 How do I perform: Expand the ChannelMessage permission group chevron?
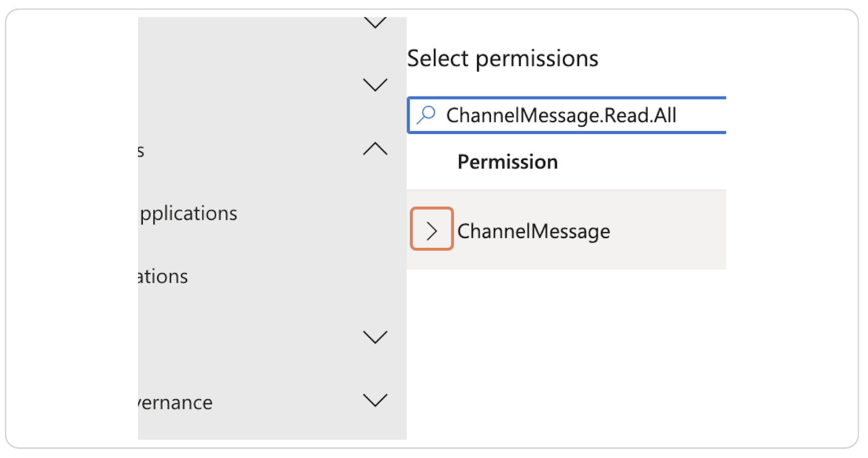[x=432, y=230]
